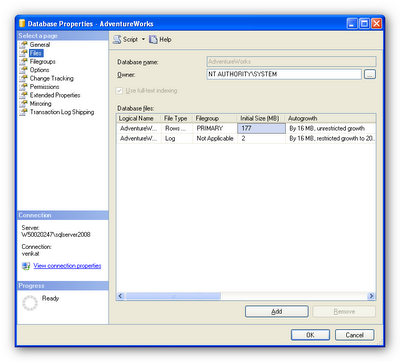Click the Add button
Viewport: 400px width, 362px height.
click(277, 312)
